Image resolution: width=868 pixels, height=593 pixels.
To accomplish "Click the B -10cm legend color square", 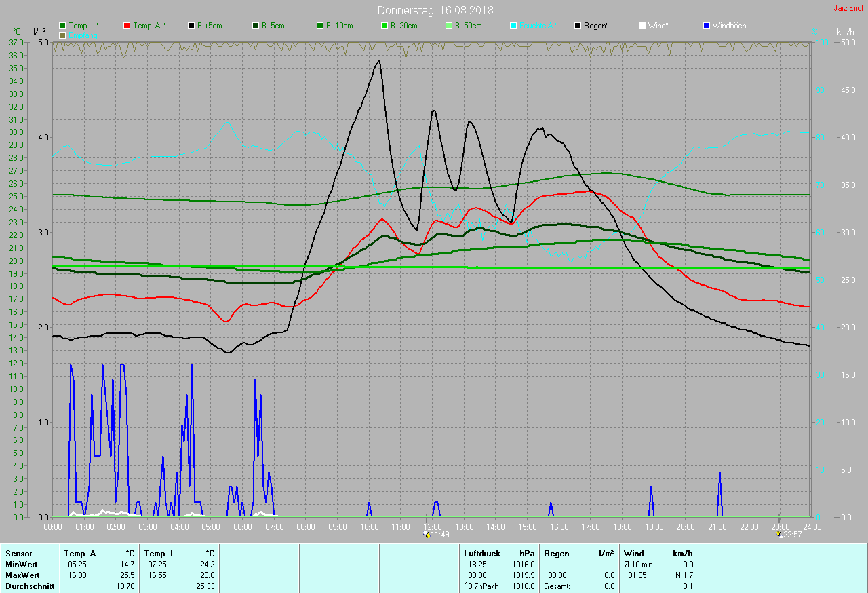I will [320, 26].
